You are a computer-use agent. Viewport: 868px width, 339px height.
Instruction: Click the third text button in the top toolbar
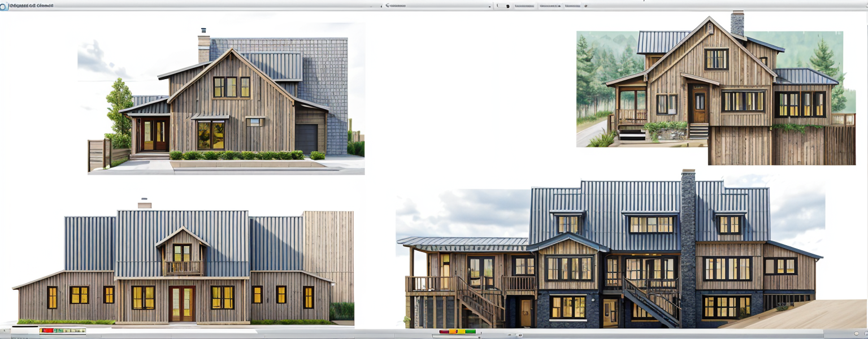coord(572,6)
